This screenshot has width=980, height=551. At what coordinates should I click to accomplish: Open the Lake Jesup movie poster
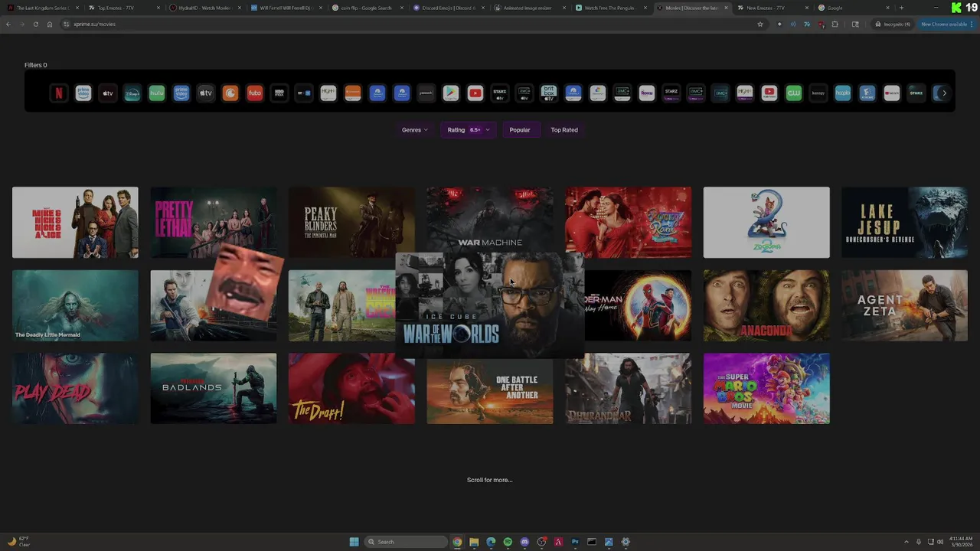[904, 222]
